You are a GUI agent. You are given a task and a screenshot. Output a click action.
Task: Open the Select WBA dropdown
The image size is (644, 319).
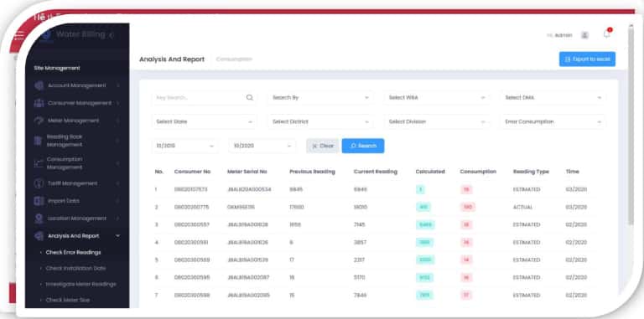[x=437, y=98]
